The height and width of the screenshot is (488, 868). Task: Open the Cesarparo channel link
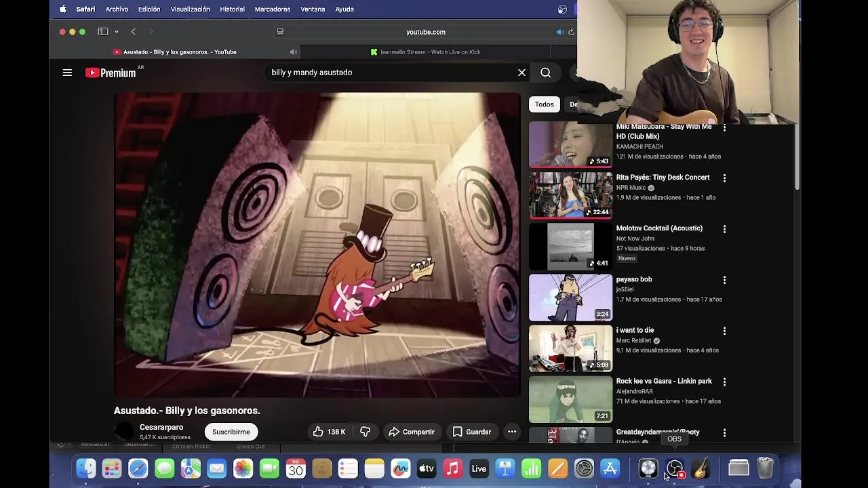click(x=161, y=428)
